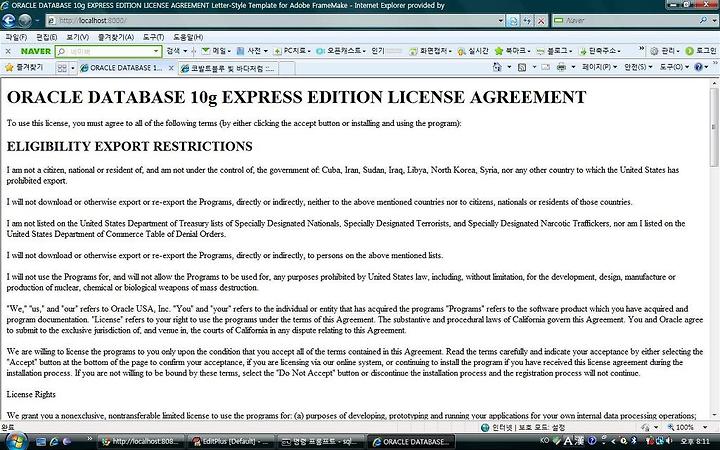Close the Naver toolbar with its X
The height and width of the screenshot is (450, 720).
tap(8, 51)
